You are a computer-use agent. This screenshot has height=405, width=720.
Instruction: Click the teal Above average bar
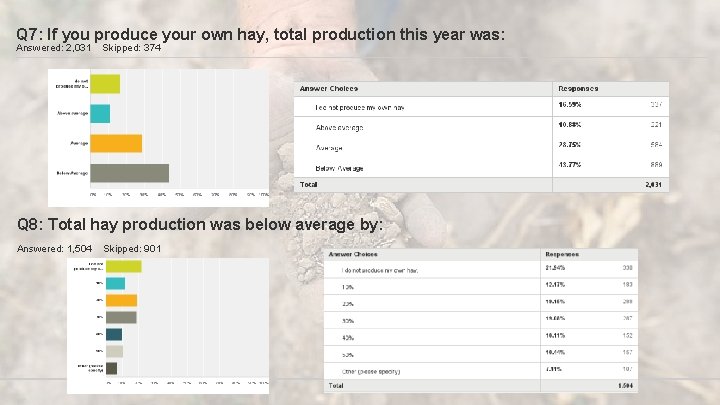pos(100,113)
